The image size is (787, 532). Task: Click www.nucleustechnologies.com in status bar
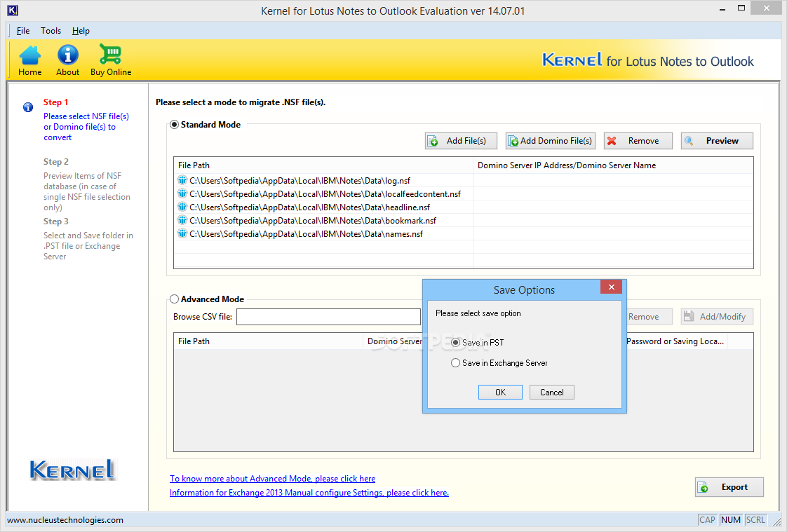(65, 520)
